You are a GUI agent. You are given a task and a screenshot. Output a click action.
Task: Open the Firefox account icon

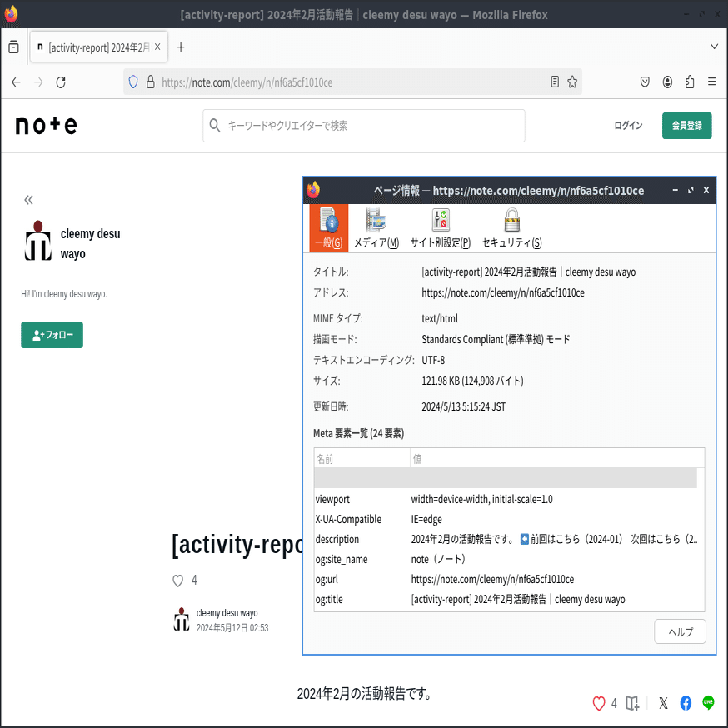(x=667, y=82)
